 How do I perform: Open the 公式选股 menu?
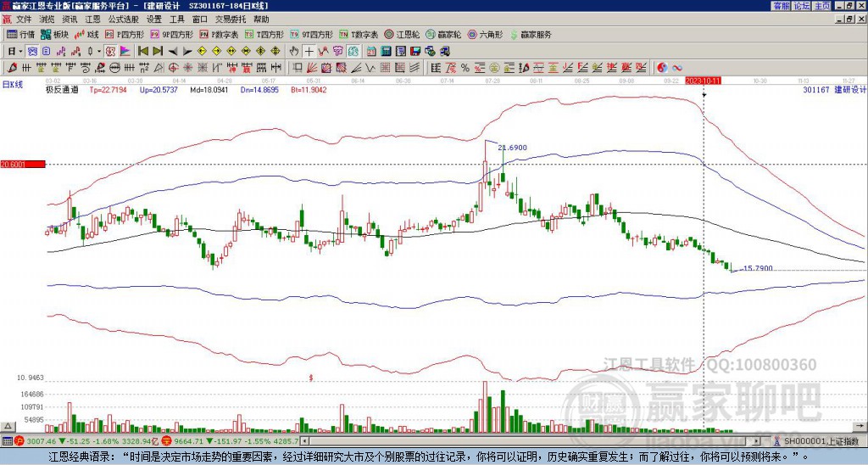coord(124,20)
